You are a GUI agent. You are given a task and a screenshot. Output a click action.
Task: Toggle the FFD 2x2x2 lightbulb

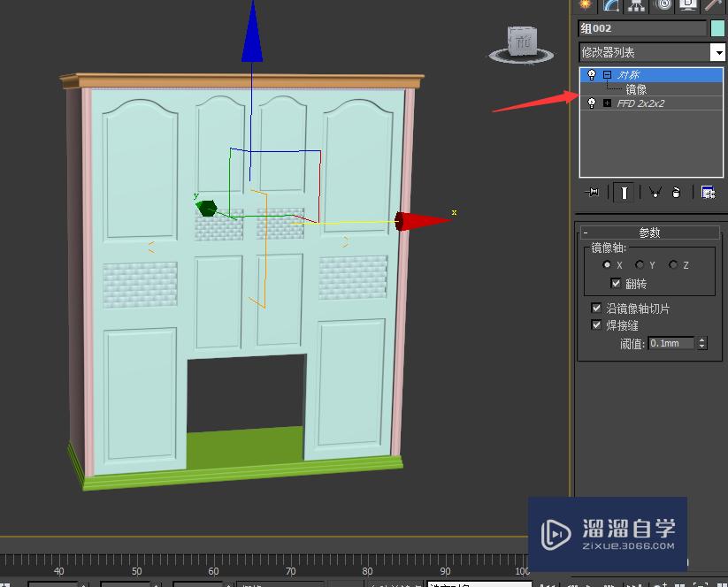[x=592, y=103]
